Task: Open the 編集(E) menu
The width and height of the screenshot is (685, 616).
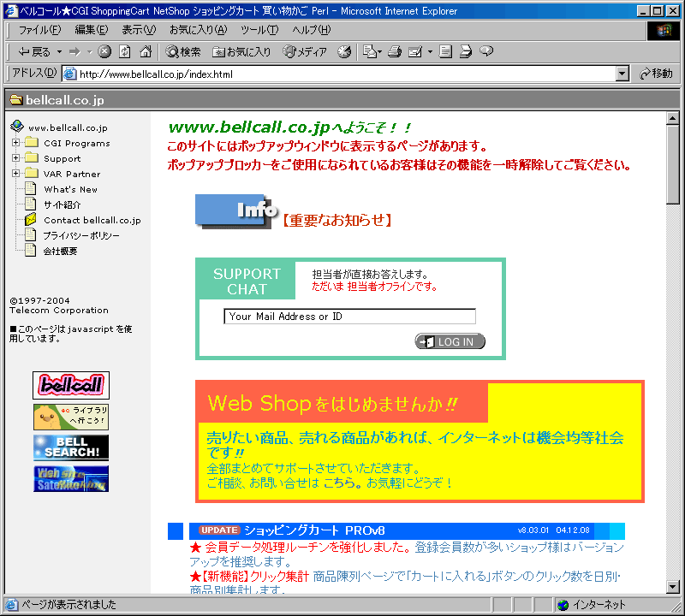Action: click(x=92, y=30)
